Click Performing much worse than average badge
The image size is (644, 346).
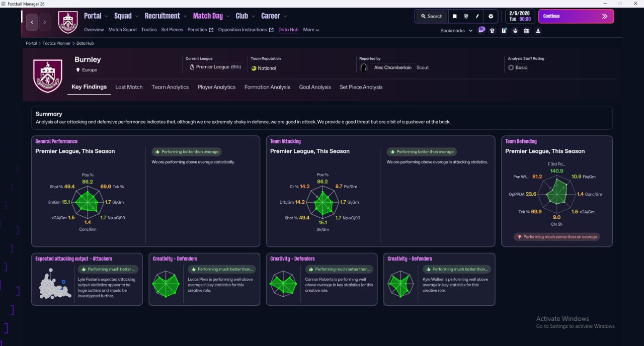click(557, 237)
